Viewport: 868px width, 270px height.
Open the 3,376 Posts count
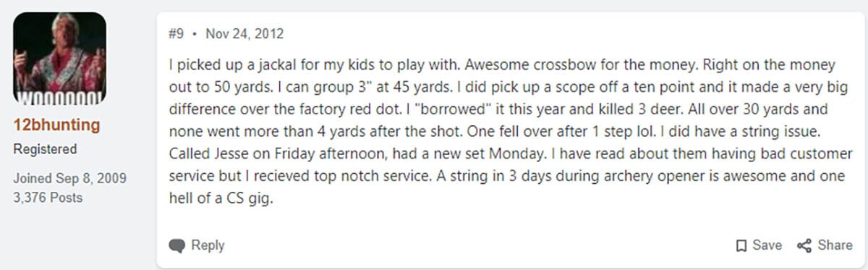click(48, 197)
